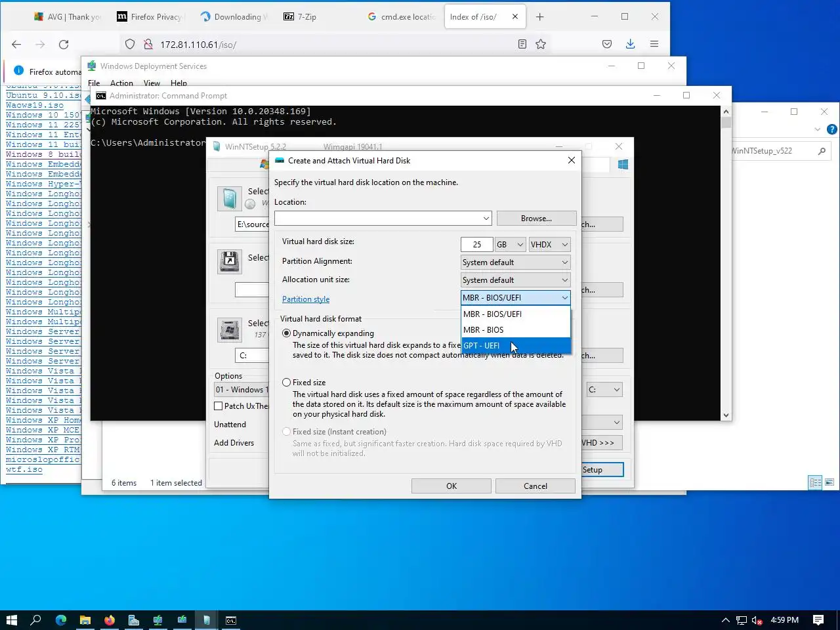Switch to the AVG Firefox tab
Image resolution: width=840 pixels, height=630 pixels.
pyautogui.click(x=68, y=16)
